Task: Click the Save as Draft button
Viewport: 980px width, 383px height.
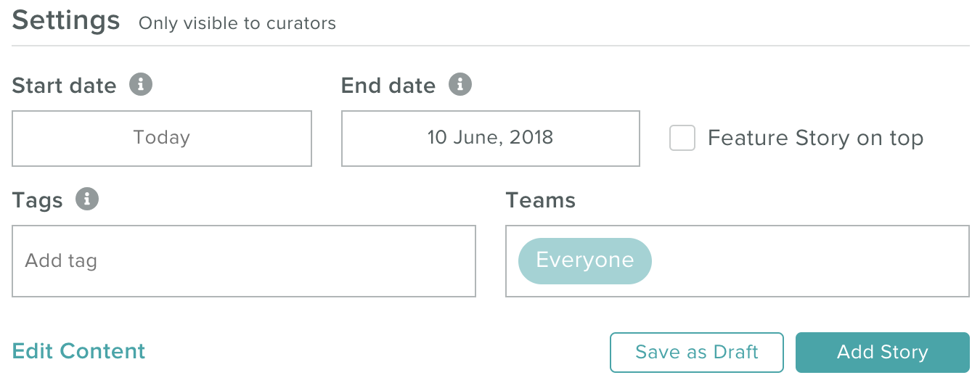Action: (x=697, y=353)
